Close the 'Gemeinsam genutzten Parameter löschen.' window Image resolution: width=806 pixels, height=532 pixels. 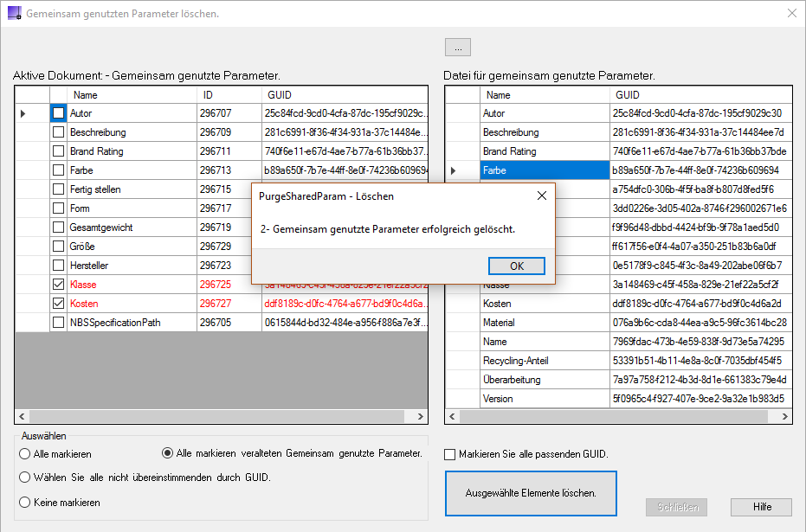coord(791,13)
